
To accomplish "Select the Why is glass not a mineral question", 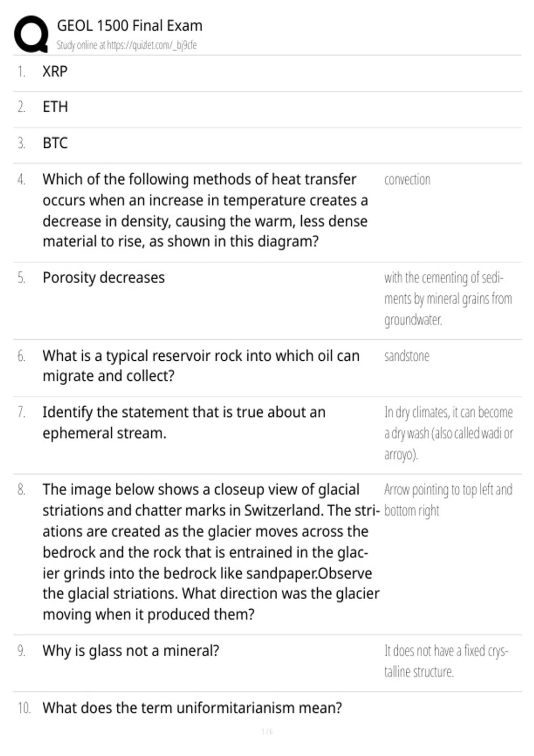I will [x=131, y=651].
